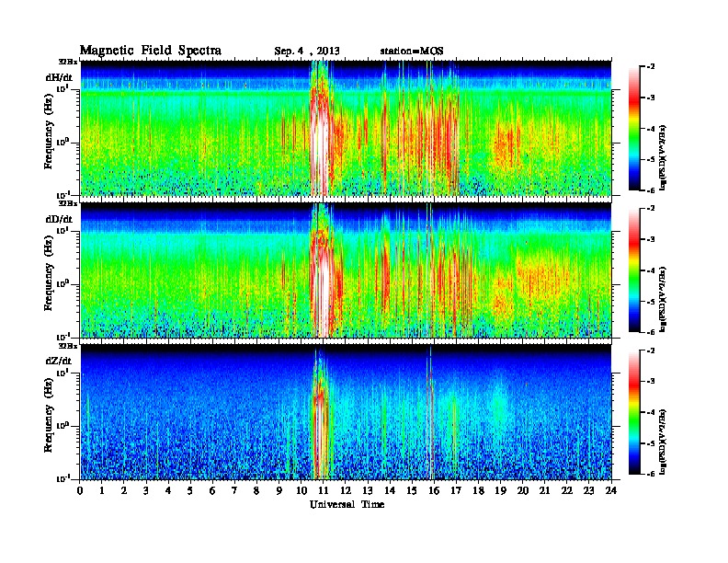Click the dH/dt panel color scale bar
Image resolution: width=728 pixels, height=563 pixels.
pyautogui.click(x=633, y=129)
